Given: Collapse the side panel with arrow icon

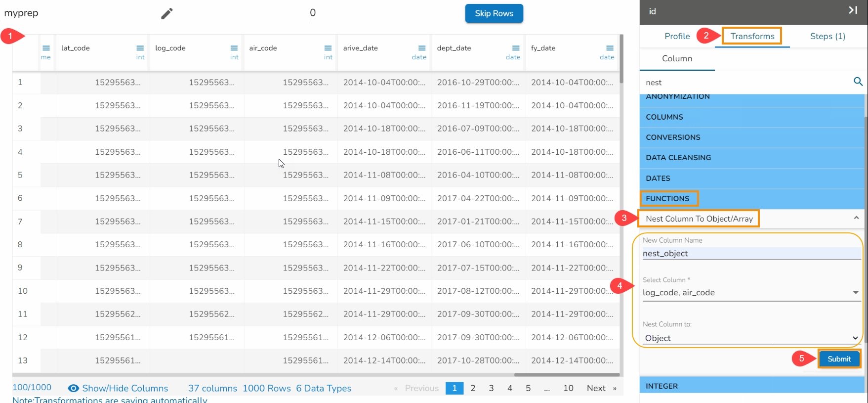Looking at the screenshot, I should [x=853, y=10].
